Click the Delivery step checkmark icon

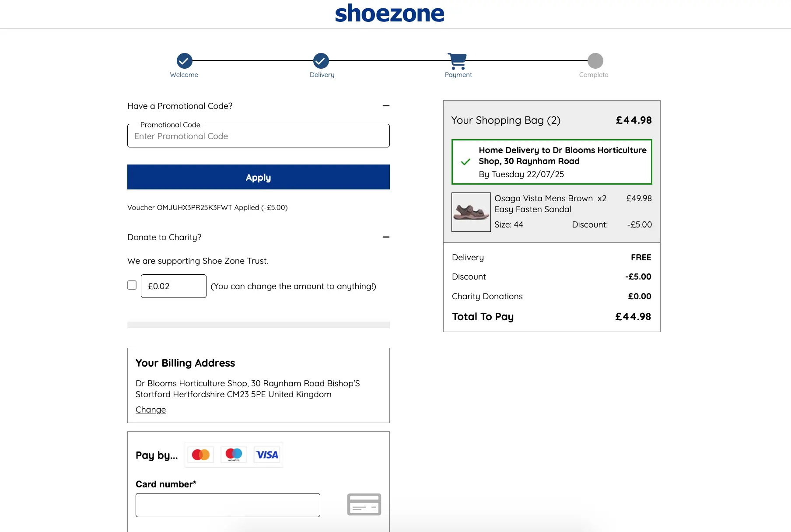[x=321, y=61]
